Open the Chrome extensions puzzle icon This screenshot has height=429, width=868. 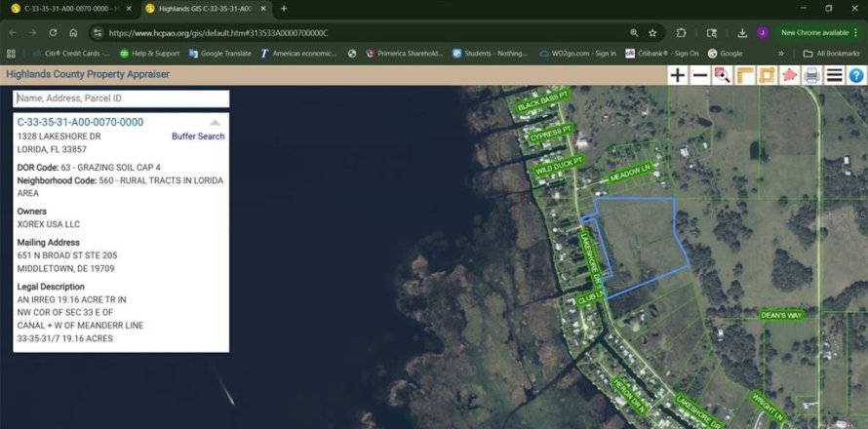(x=682, y=32)
